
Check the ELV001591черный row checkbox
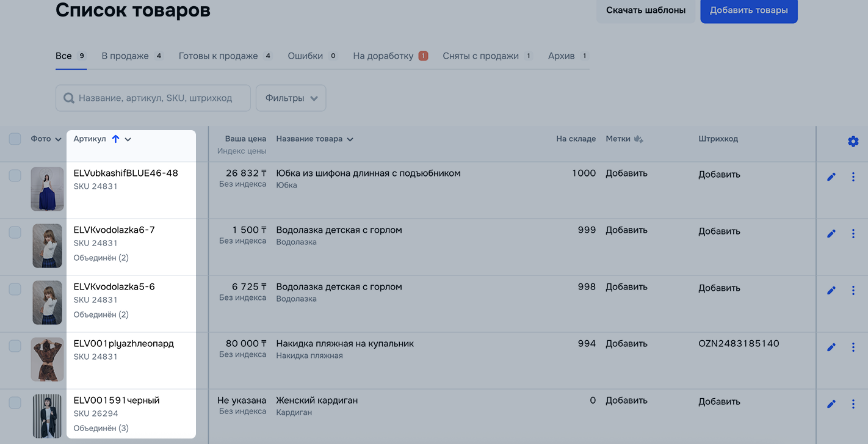point(15,403)
